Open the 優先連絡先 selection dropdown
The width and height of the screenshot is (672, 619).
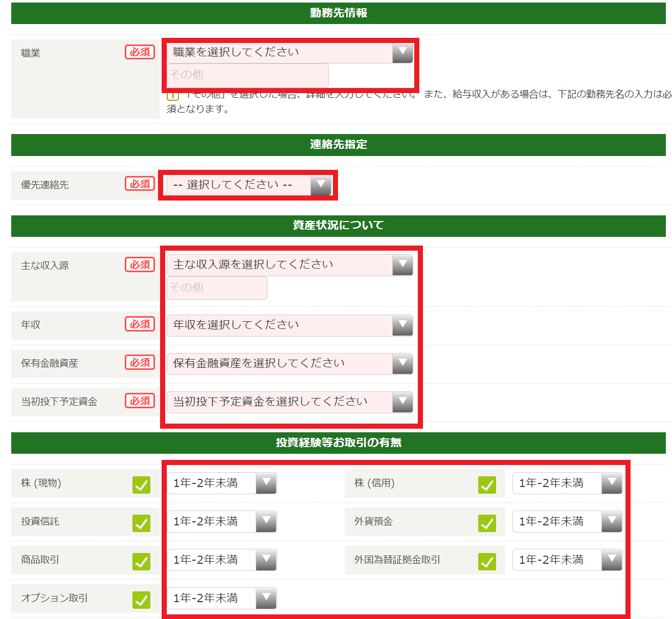(249, 185)
